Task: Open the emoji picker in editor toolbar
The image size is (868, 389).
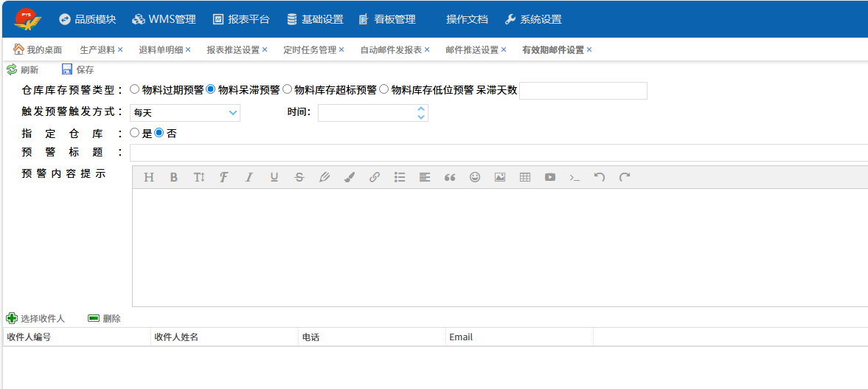Action: (x=475, y=177)
